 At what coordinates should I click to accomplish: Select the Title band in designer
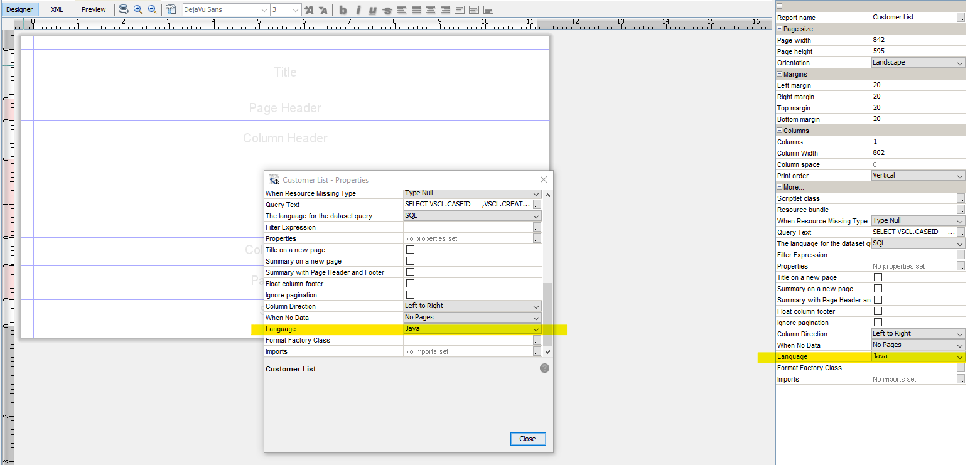pyautogui.click(x=285, y=73)
